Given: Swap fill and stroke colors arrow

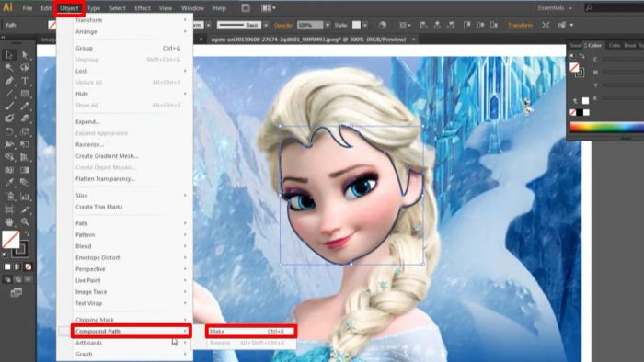Looking at the screenshot, I should pyautogui.click(x=27, y=233).
